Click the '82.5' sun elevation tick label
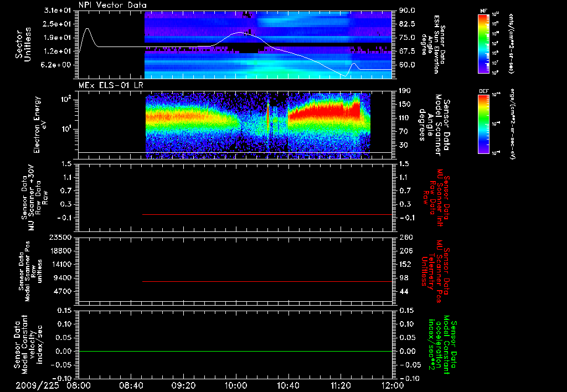This screenshot has height=392, width=567. (407, 24)
